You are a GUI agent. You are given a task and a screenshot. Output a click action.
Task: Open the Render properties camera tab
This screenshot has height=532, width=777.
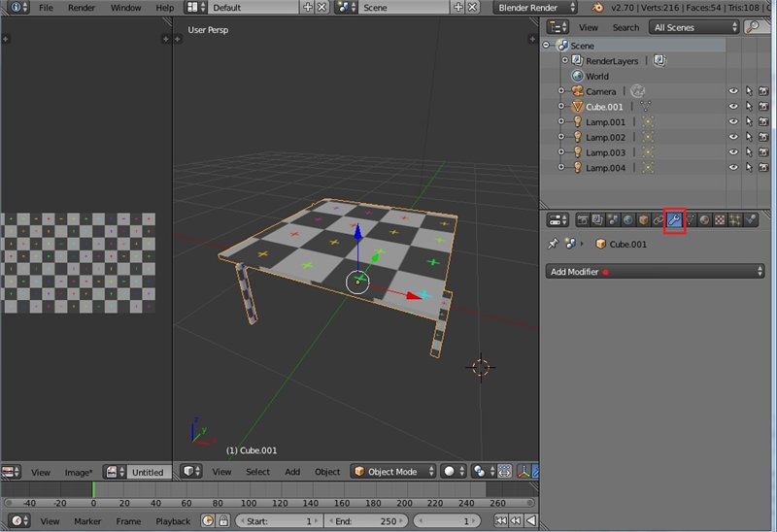pos(583,220)
